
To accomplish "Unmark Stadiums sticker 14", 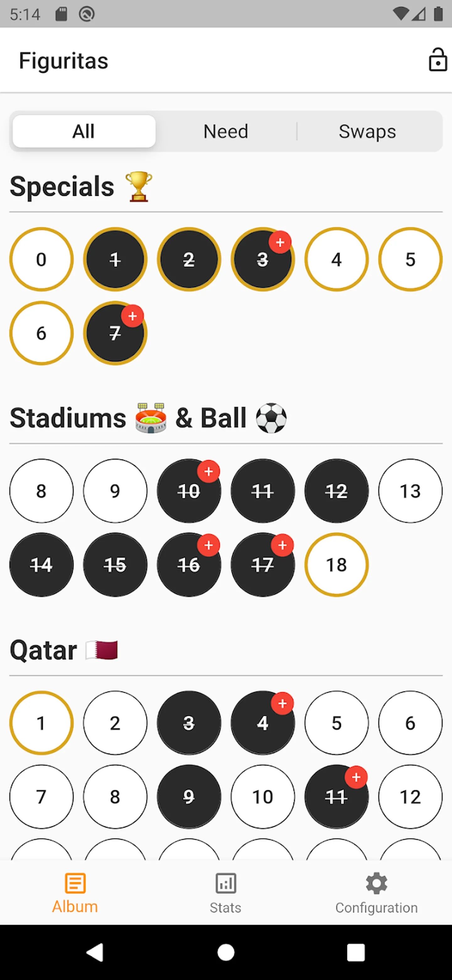I will click(x=41, y=565).
